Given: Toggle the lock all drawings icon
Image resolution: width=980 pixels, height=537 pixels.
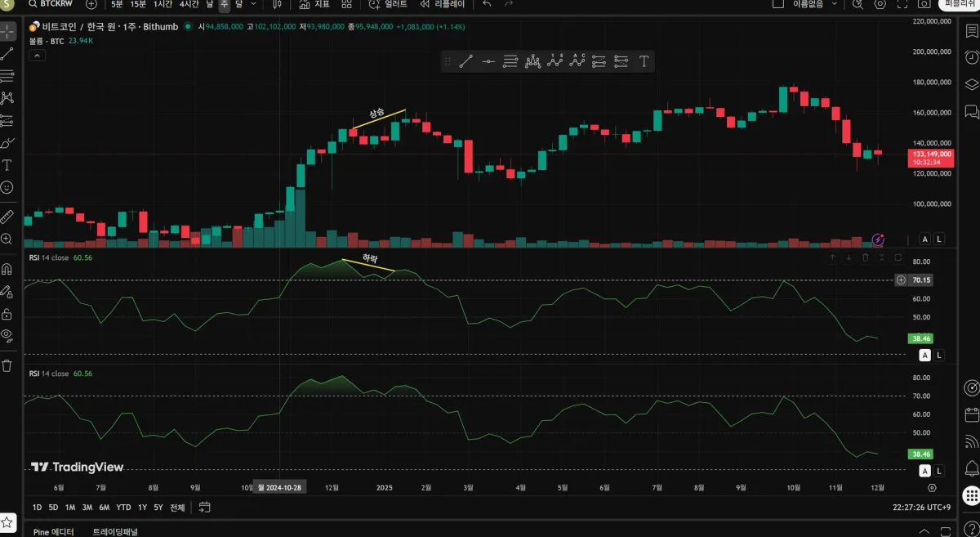Looking at the screenshot, I should [7, 314].
